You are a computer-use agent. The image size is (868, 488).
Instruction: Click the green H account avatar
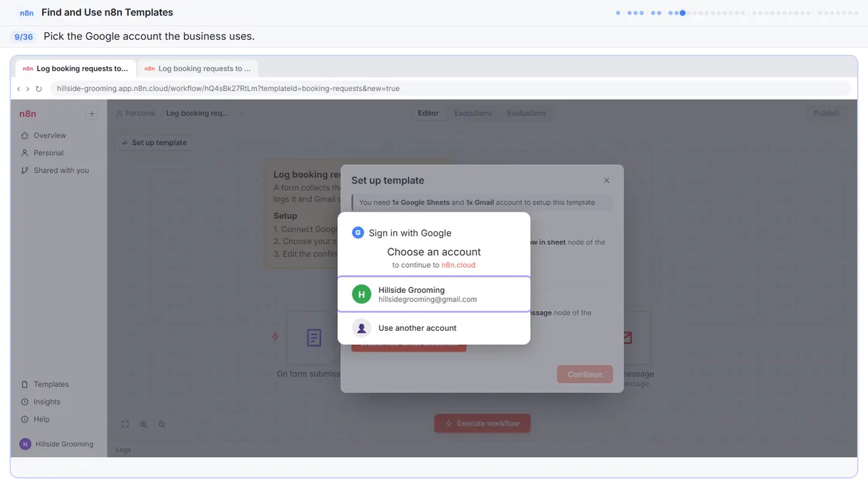361,294
